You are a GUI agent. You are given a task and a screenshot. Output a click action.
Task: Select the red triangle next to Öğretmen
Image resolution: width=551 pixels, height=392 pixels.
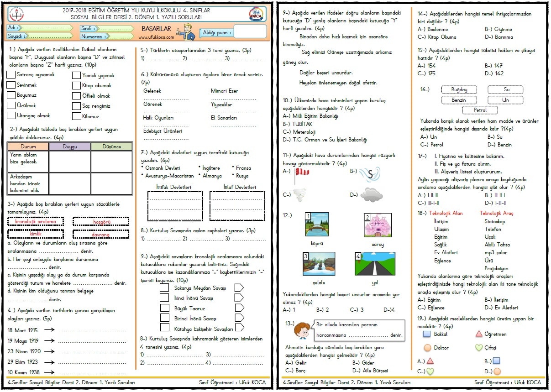[479, 334]
